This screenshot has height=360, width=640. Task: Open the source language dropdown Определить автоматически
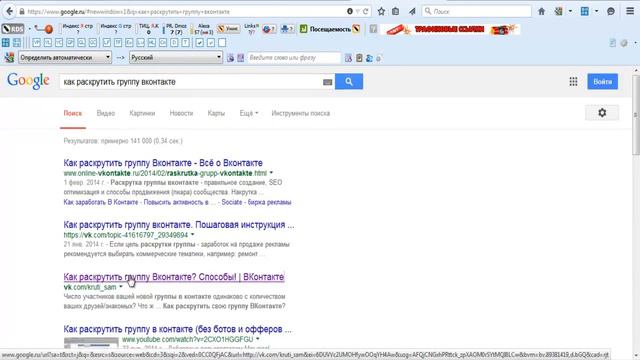[65, 58]
